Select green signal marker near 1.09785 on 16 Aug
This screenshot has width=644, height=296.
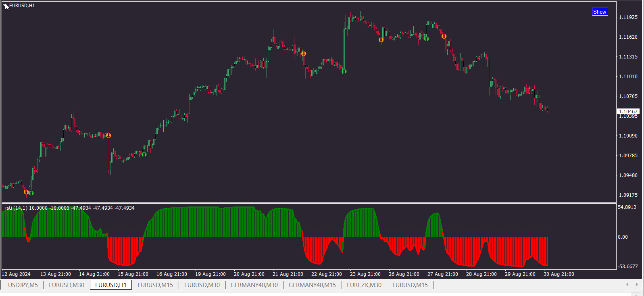(144, 154)
